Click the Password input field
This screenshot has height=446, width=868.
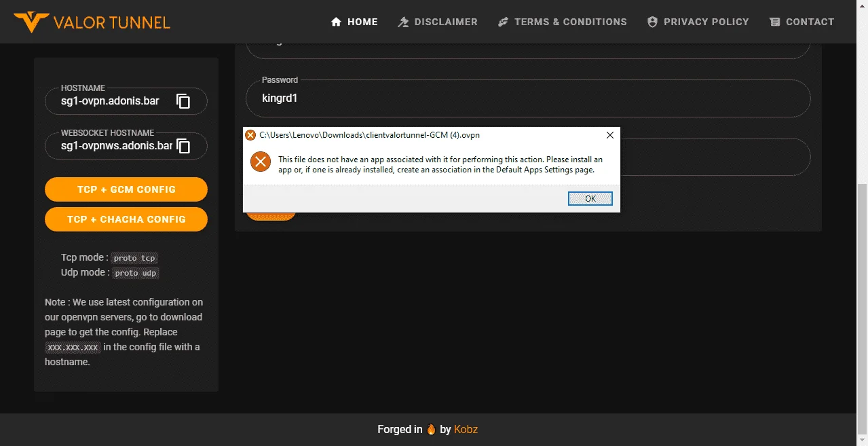coord(528,98)
